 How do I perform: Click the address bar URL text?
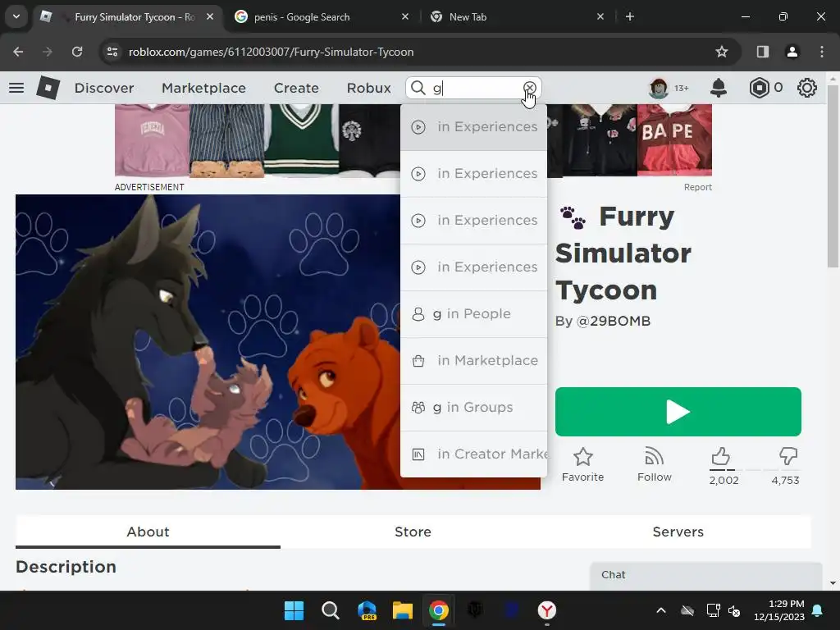pos(271,52)
